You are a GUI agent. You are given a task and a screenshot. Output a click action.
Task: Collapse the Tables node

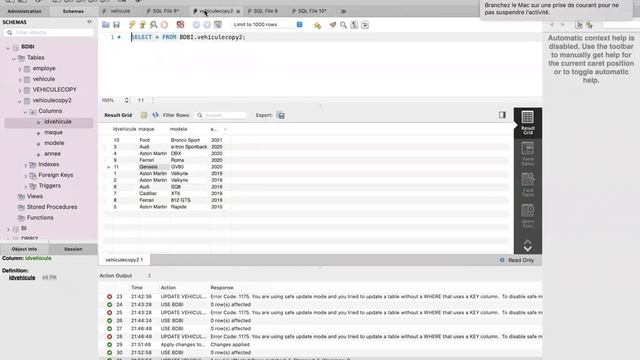point(14,58)
